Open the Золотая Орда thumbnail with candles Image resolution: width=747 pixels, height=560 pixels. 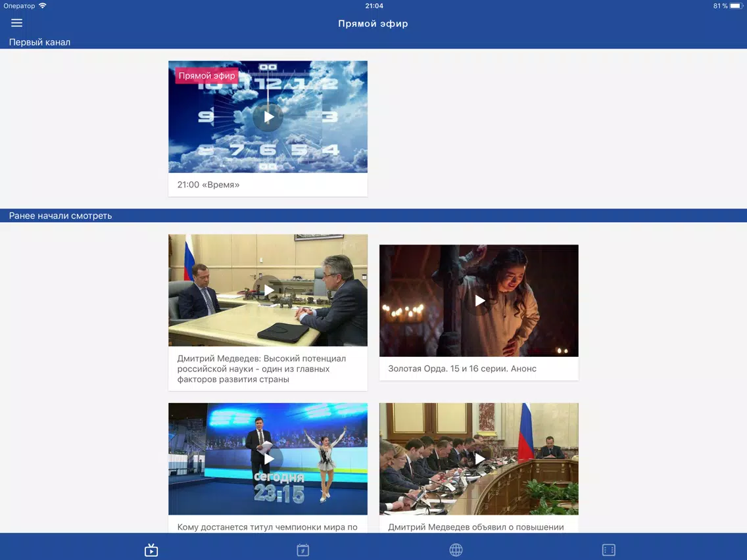pyautogui.click(x=479, y=300)
